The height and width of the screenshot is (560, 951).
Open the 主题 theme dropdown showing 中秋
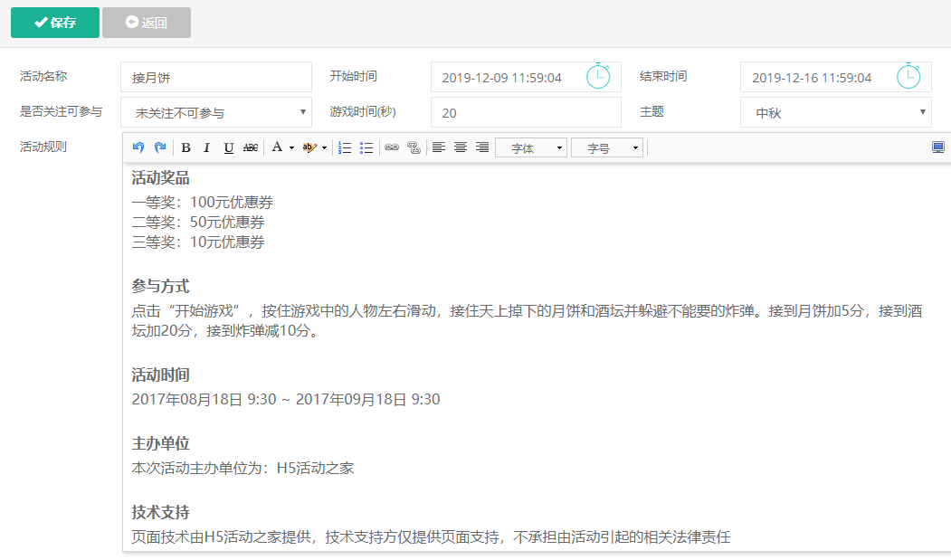click(836, 112)
